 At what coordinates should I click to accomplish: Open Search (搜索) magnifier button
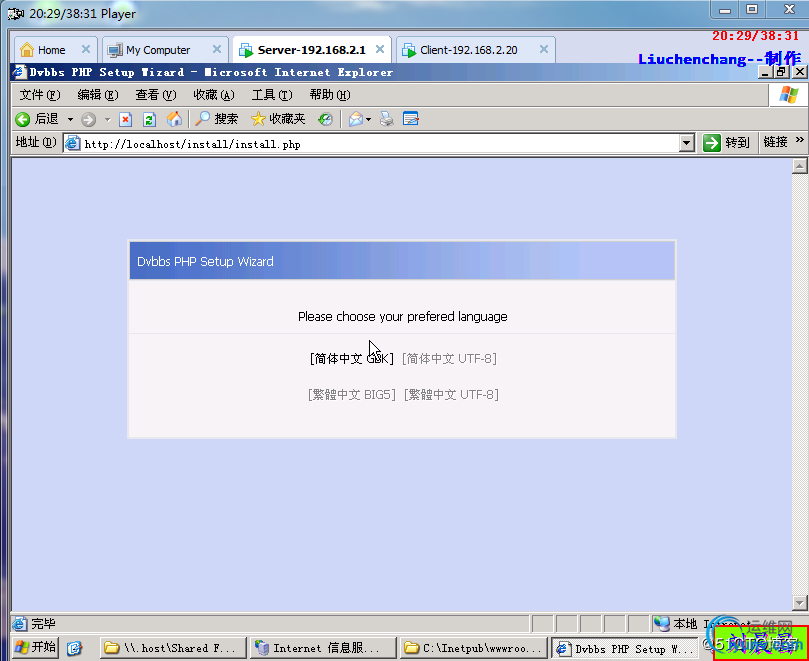[x=216, y=119]
